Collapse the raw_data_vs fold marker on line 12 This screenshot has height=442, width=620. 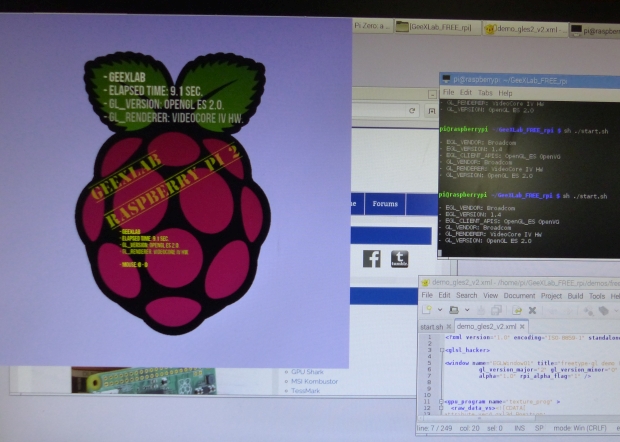click(x=441, y=408)
